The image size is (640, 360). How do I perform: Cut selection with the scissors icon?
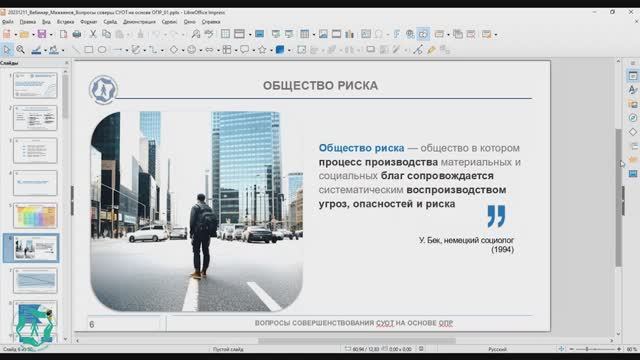click(93, 34)
